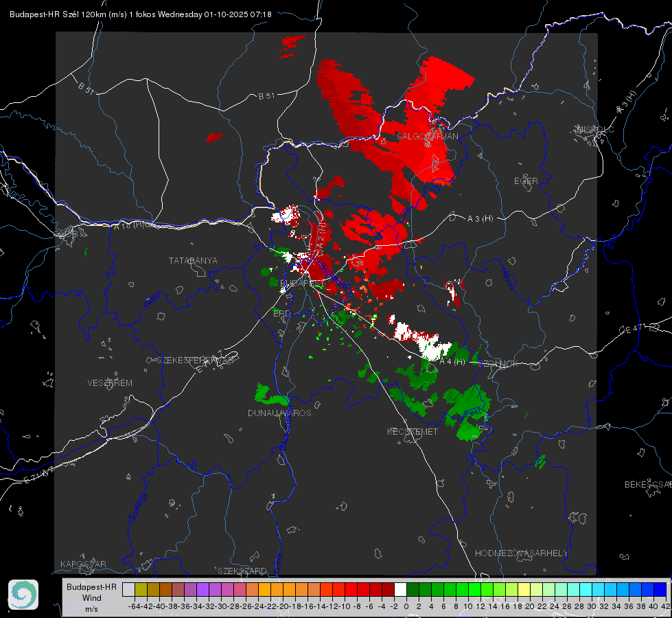Click the TATABÁNYA city label

tap(193, 260)
